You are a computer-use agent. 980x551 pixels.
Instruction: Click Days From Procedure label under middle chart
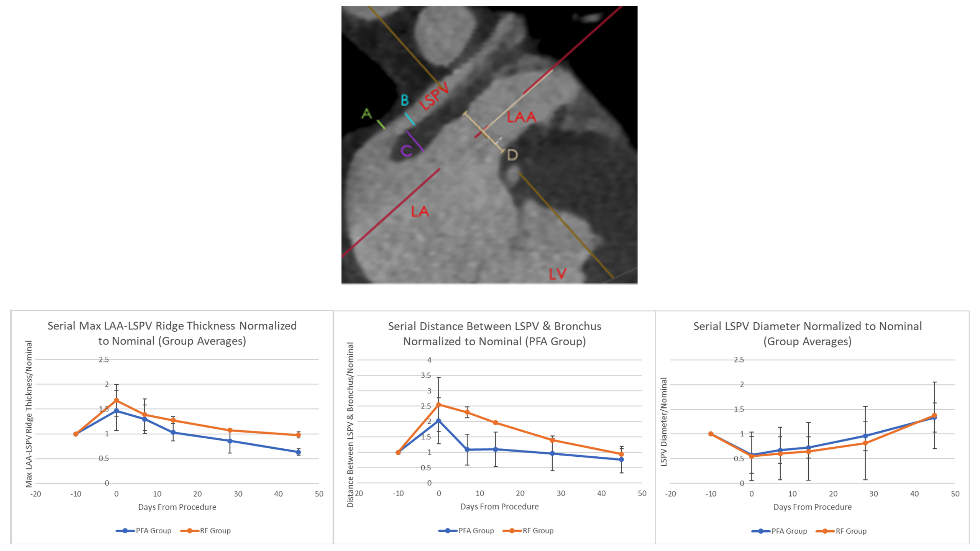(499, 507)
